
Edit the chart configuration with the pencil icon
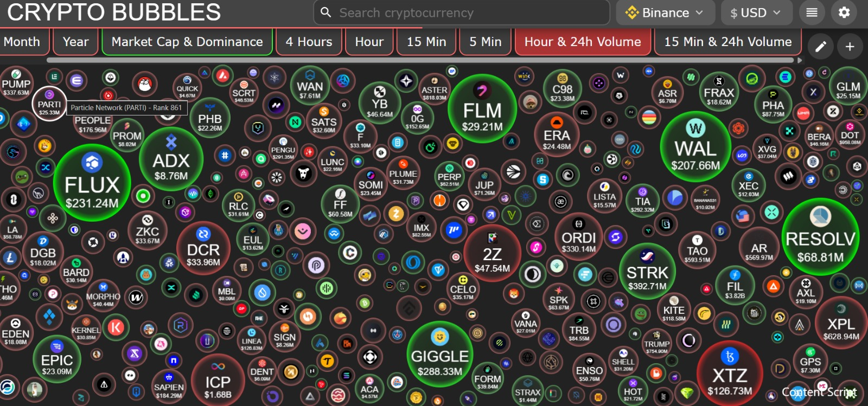pyautogui.click(x=821, y=47)
